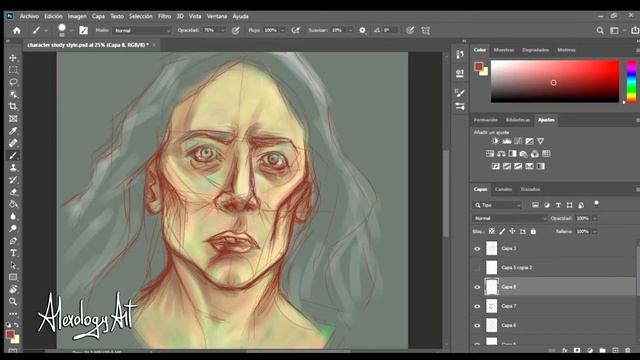Click the layer style fx button
Screen dimensions: 640x360
pos(564,350)
